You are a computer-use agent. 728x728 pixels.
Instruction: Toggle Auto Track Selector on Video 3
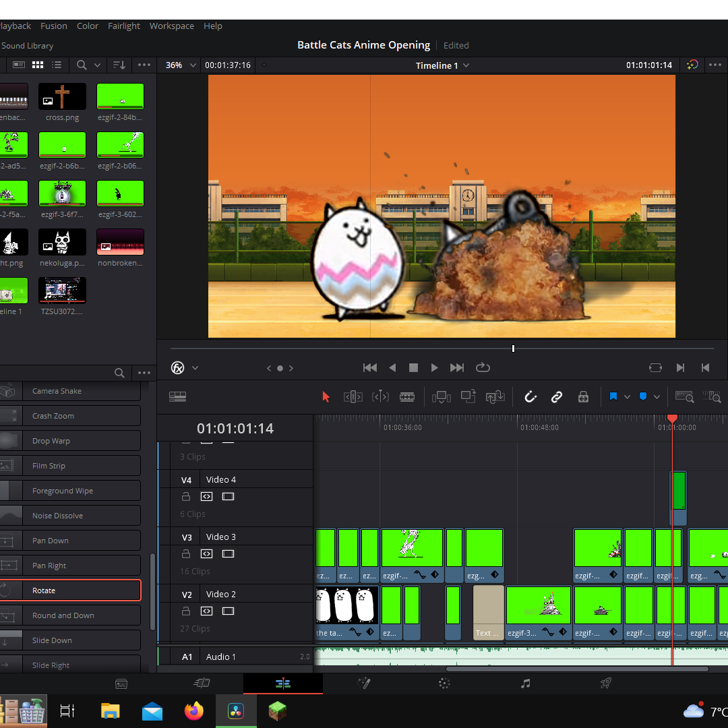pos(207,554)
